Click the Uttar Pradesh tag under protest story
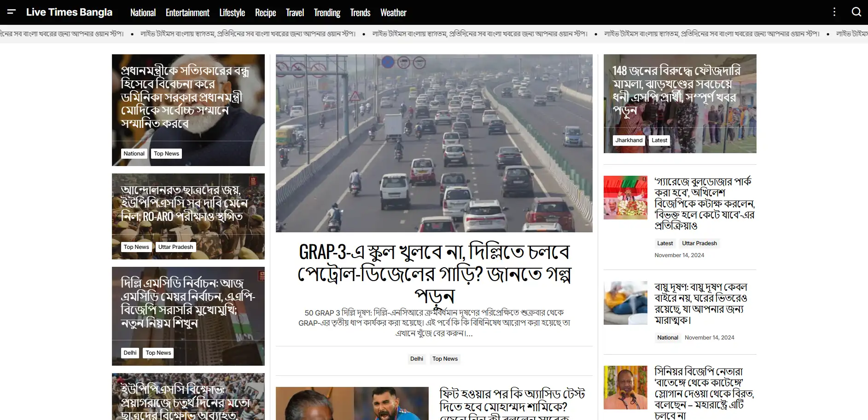 click(175, 247)
